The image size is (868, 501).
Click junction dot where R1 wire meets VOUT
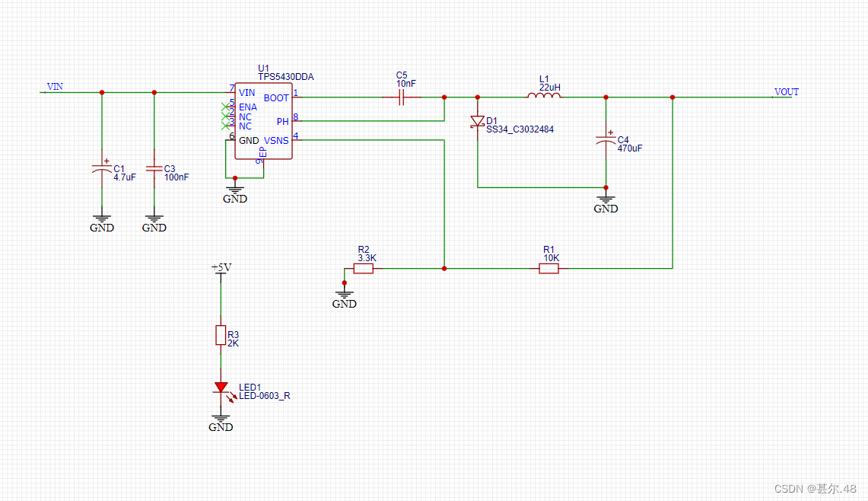pyautogui.click(x=672, y=97)
